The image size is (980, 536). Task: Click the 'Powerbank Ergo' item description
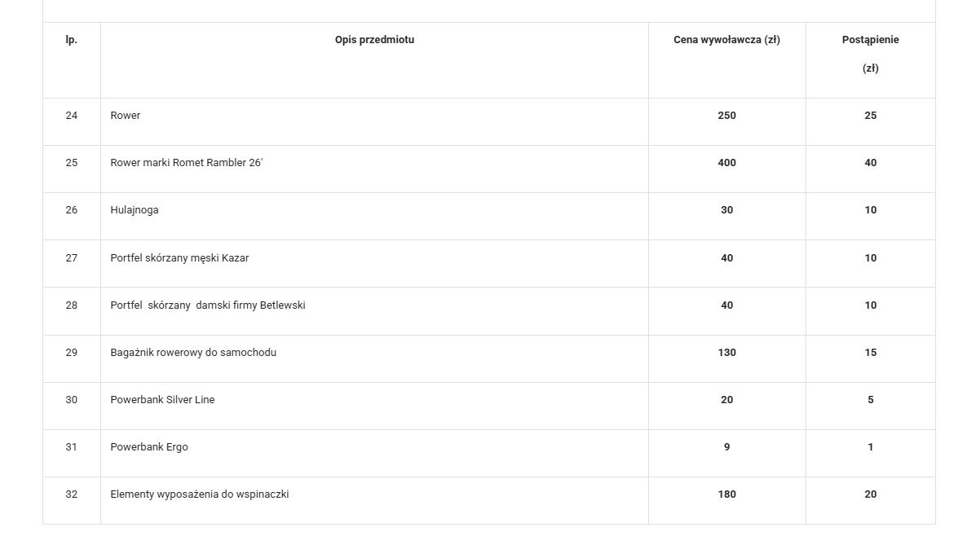pos(149,447)
